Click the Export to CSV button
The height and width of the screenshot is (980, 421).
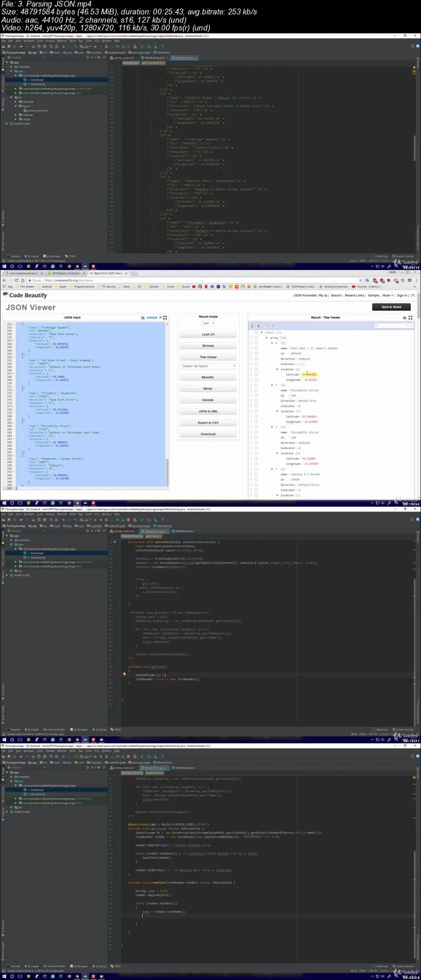(208, 423)
